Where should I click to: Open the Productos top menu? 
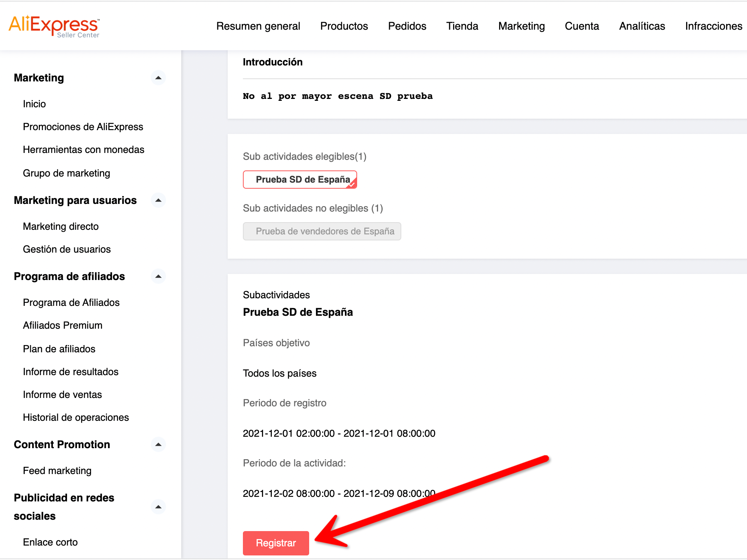[x=344, y=26]
